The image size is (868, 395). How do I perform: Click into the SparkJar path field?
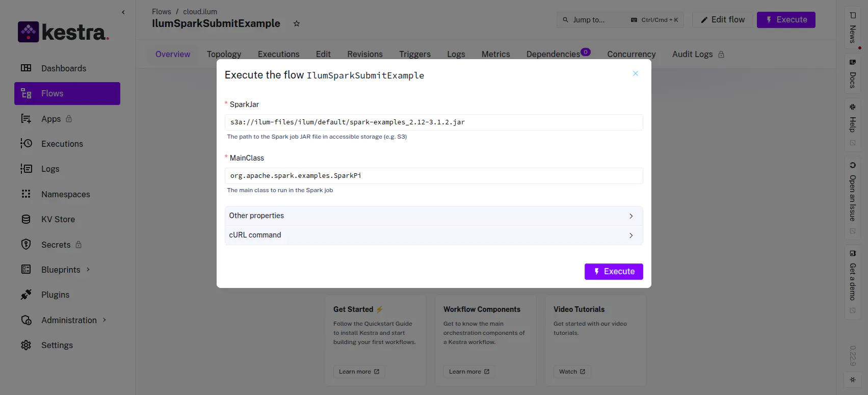pyautogui.click(x=433, y=122)
